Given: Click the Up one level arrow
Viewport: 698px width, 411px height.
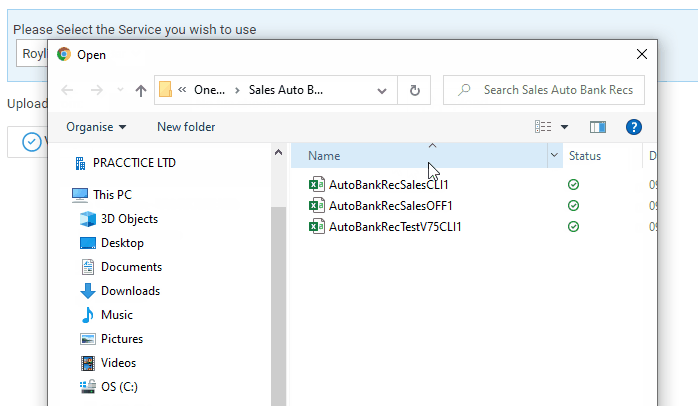Looking at the screenshot, I should point(140,90).
